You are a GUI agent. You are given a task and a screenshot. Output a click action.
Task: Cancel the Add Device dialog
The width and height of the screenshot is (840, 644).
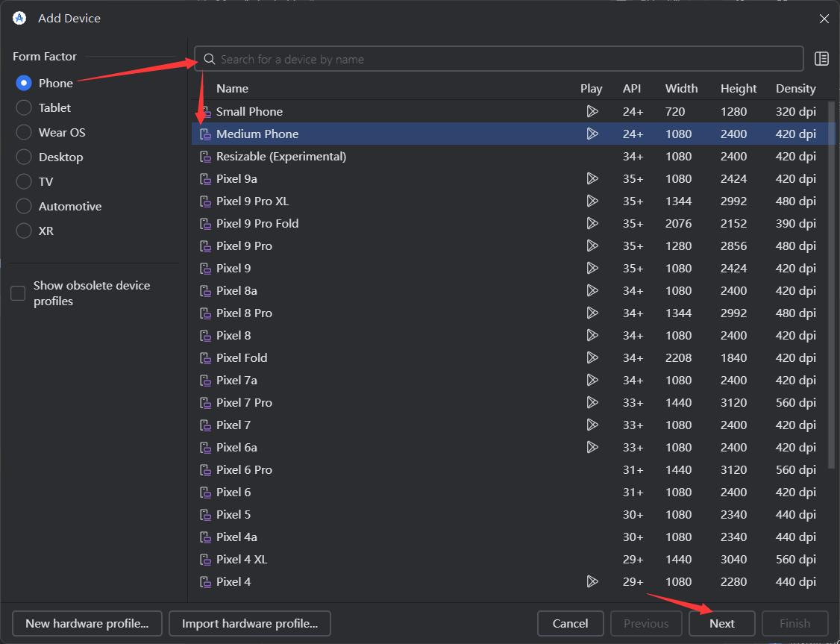[x=570, y=624]
